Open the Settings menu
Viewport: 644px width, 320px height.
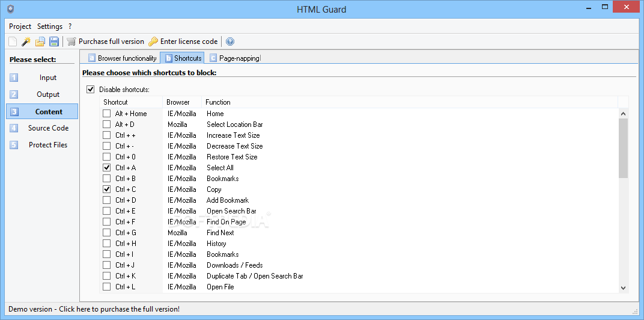[x=50, y=26]
